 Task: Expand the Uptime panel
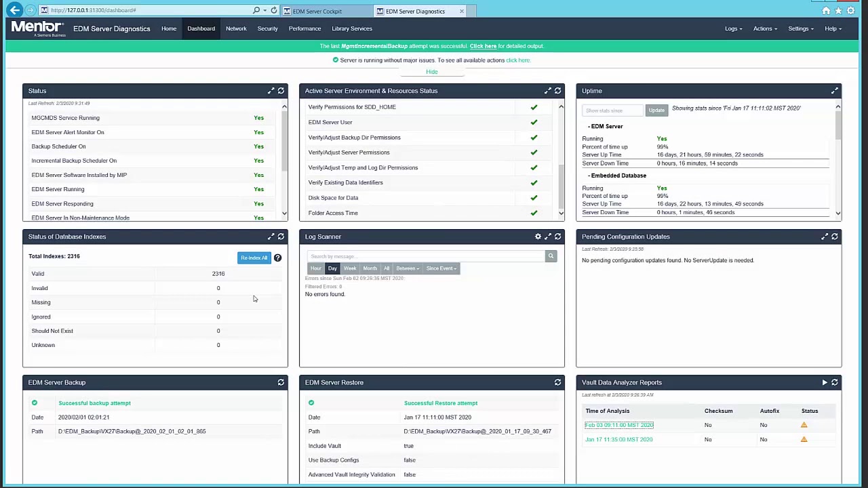pyautogui.click(x=835, y=91)
